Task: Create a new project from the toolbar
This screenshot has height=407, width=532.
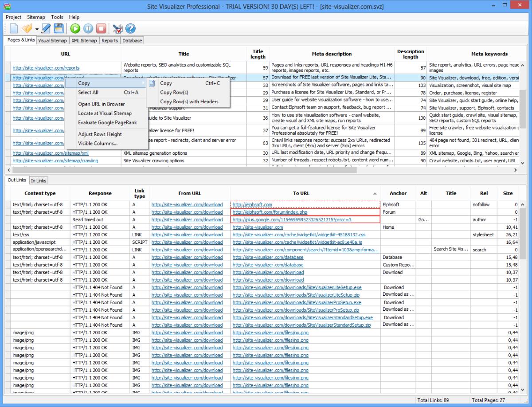Action: click(x=14, y=29)
